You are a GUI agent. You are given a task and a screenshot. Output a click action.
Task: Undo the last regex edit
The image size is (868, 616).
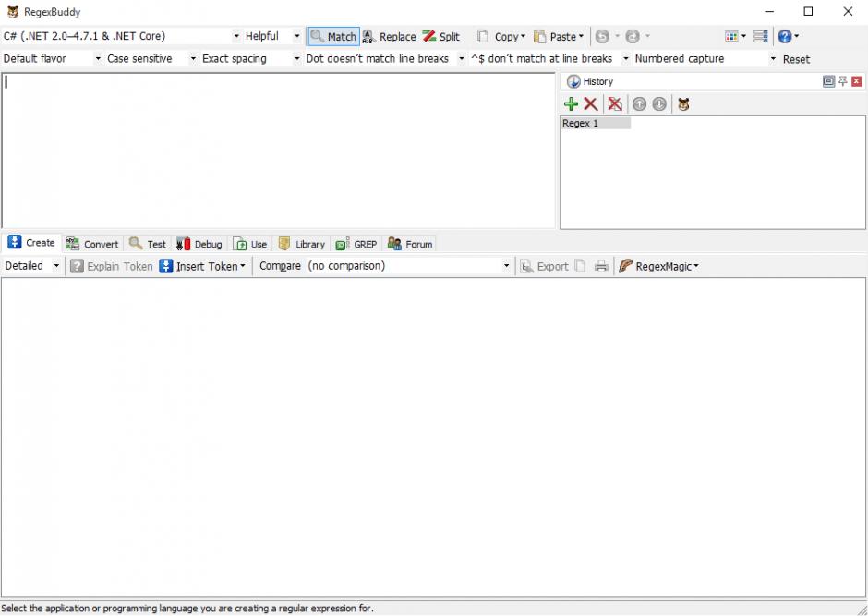point(602,37)
